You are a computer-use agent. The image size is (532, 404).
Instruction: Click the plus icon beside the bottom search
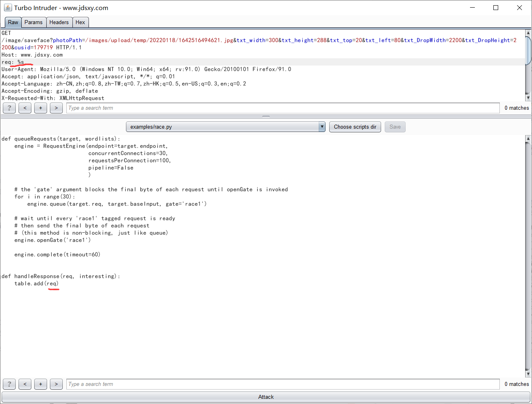(x=40, y=384)
